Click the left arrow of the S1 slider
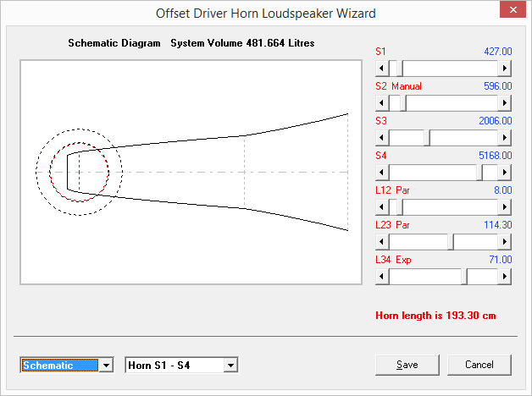532x396 pixels. pyautogui.click(x=382, y=68)
